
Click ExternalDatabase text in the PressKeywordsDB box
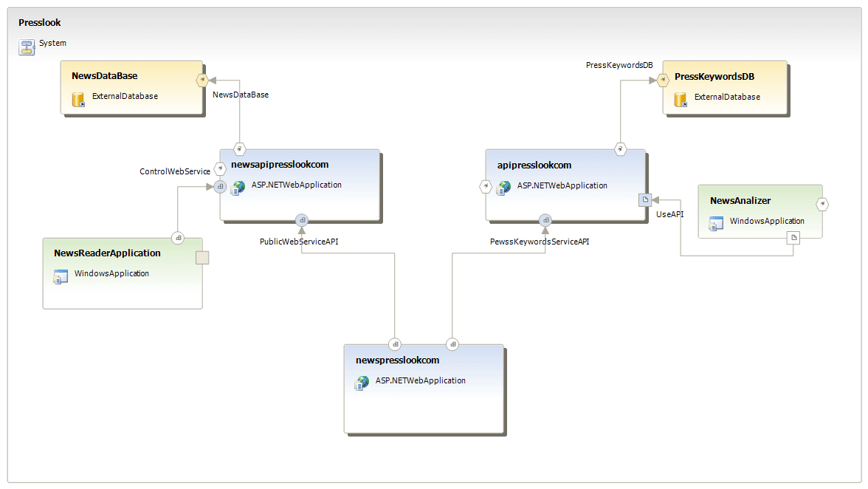[728, 97]
